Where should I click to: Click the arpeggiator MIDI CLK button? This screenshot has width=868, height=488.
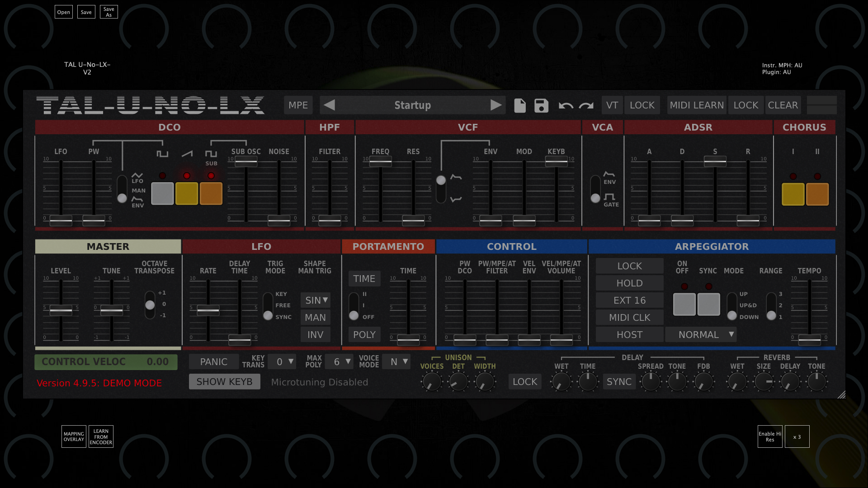click(x=629, y=318)
